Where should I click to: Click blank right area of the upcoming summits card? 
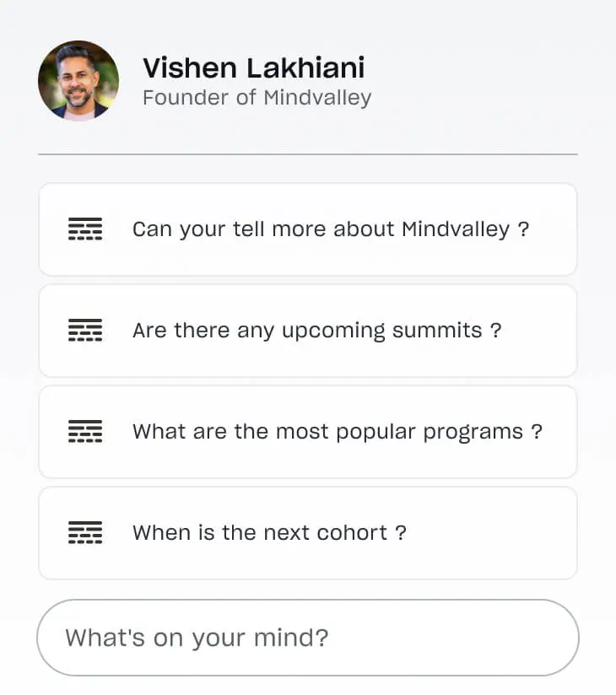(540, 331)
